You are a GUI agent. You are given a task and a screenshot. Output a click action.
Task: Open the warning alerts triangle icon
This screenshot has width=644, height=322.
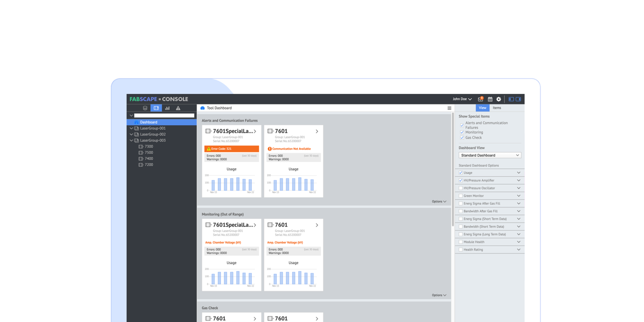[x=178, y=108]
